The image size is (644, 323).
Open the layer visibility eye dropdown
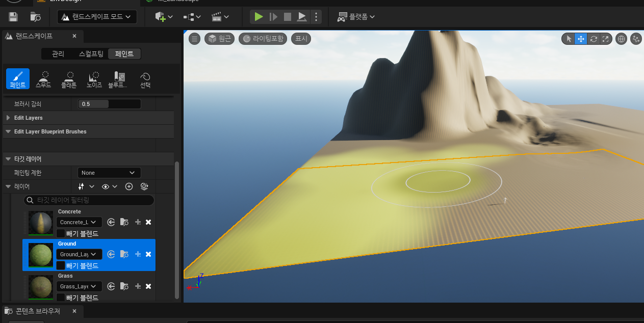(109, 186)
